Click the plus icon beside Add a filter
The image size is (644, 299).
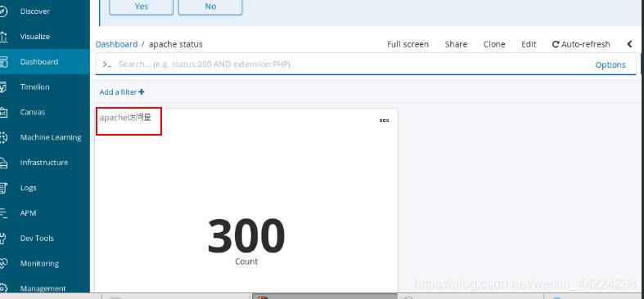point(142,92)
